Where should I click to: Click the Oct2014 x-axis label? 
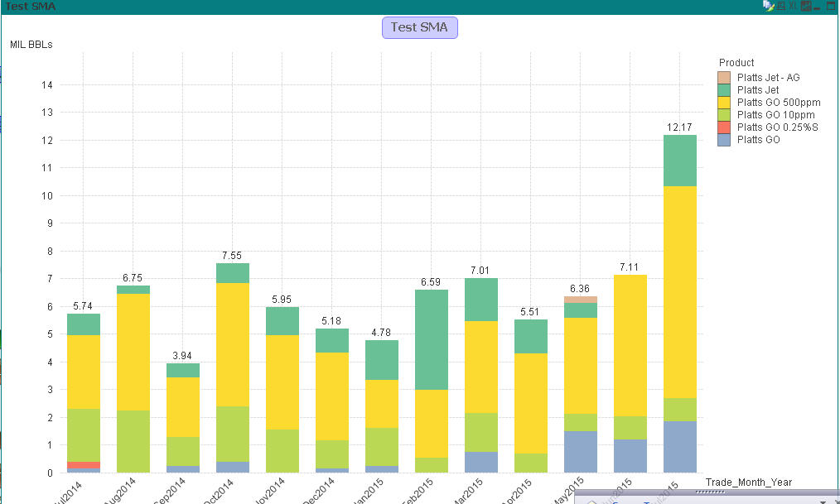[x=218, y=491]
